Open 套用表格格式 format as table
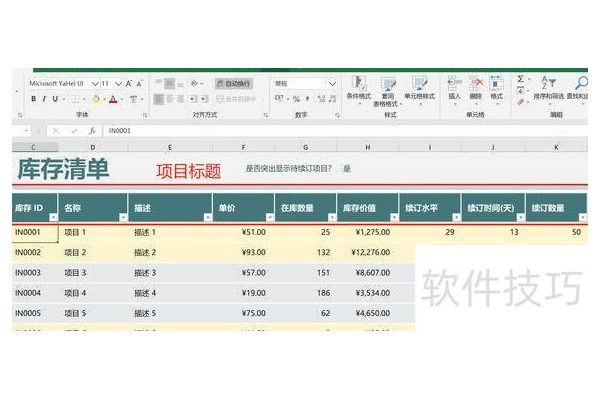The width and height of the screenshot is (600, 400). click(x=388, y=92)
